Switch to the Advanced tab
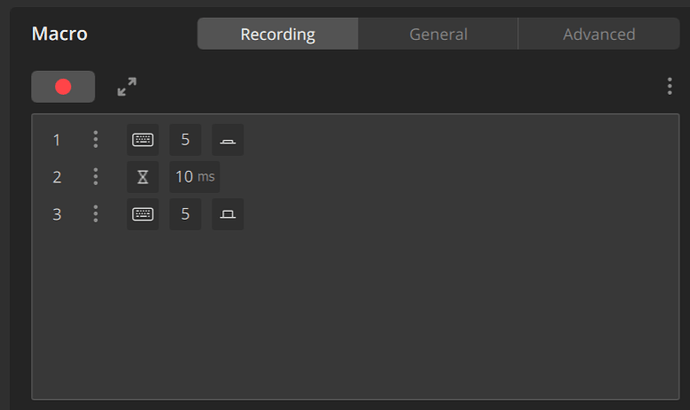Screen dimensions: 690x410 (x=599, y=34)
